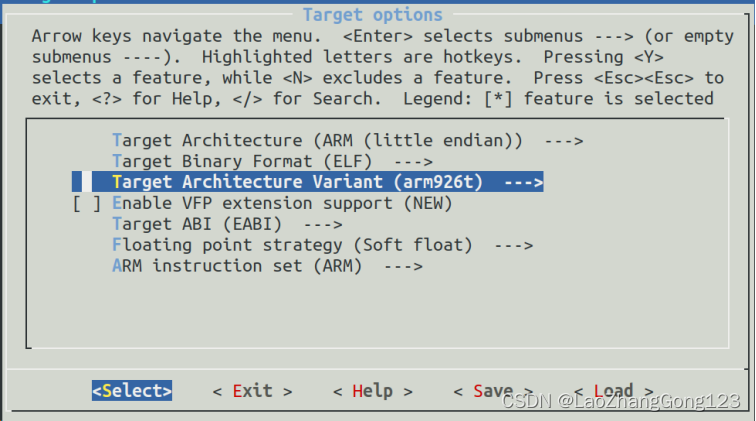Viewport: 756px width, 421px height.
Task: Click the Enable VFP extension support label
Action: [282, 204]
